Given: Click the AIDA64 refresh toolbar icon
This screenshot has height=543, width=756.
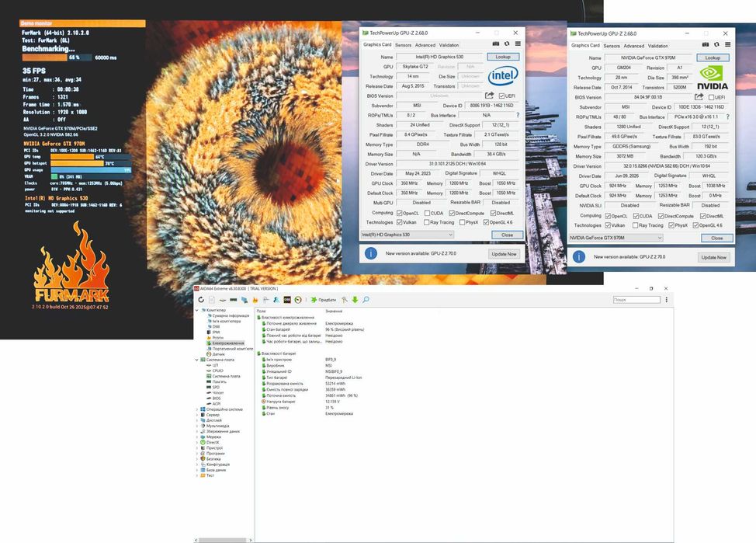Looking at the screenshot, I should pos(201,300).
